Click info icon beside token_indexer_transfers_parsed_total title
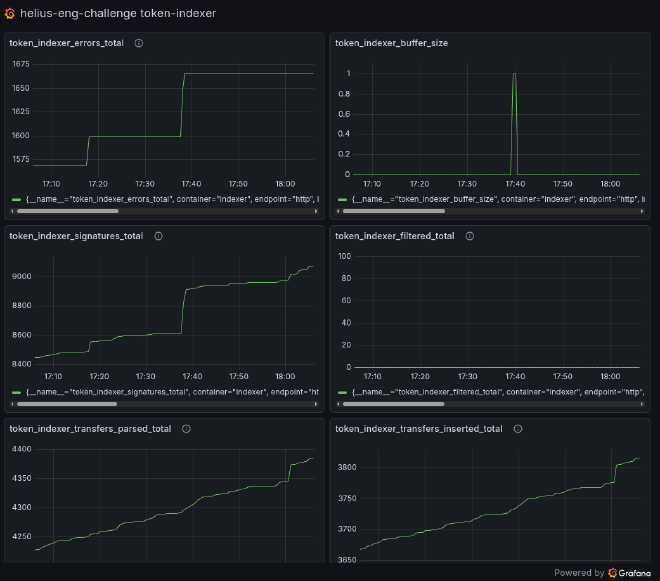Viewport: 660px width, 581px height. coord(186,428)
